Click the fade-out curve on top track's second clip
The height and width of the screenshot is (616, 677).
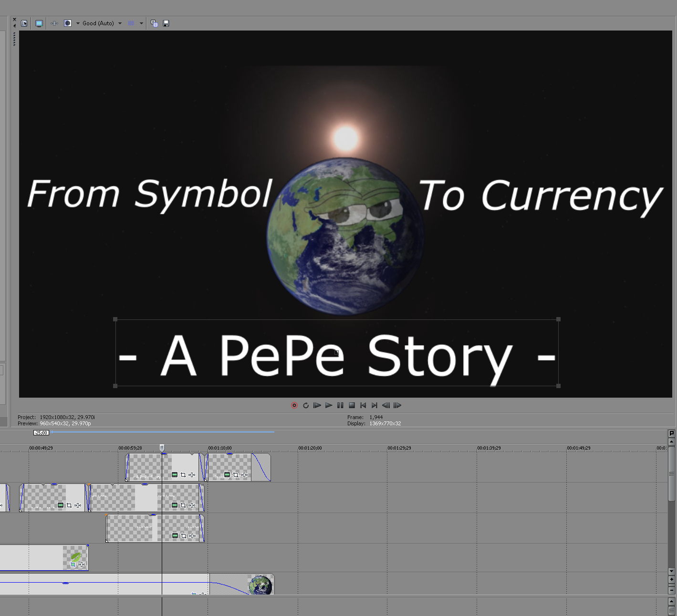point(261,467)
